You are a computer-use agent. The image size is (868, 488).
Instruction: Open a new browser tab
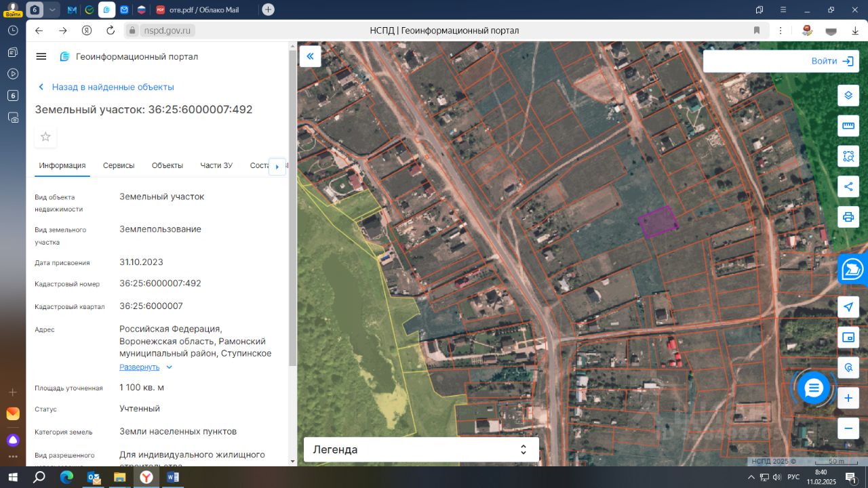point(269,9)
